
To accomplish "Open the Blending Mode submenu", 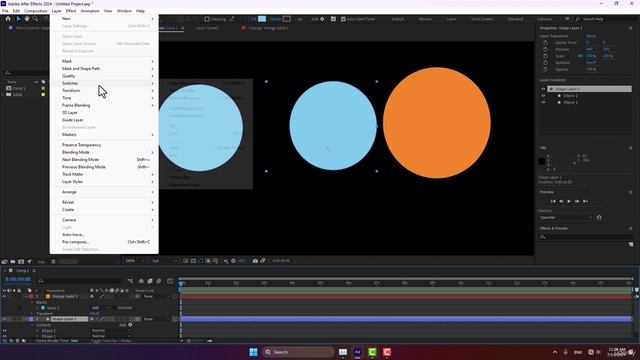I will click(x=104, y=152).
